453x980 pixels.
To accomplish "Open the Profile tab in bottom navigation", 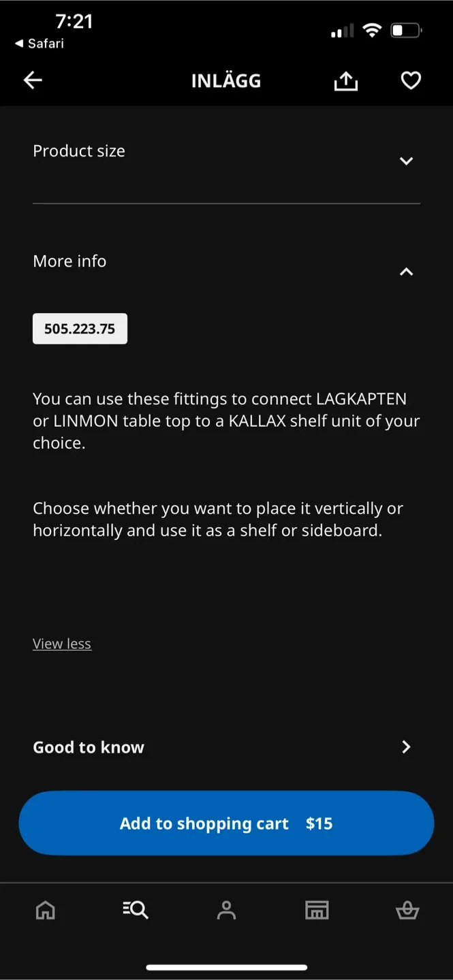I will [x=226, y=910].
